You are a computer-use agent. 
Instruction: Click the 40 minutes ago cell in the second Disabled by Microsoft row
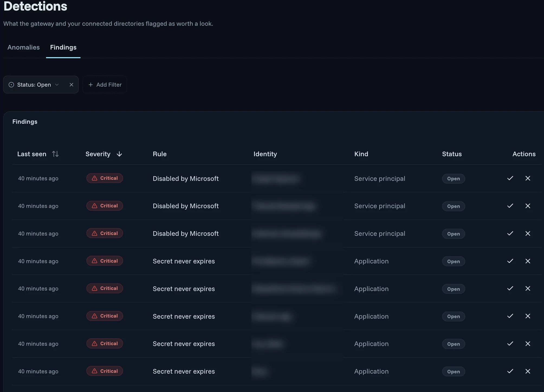(38, 206)
